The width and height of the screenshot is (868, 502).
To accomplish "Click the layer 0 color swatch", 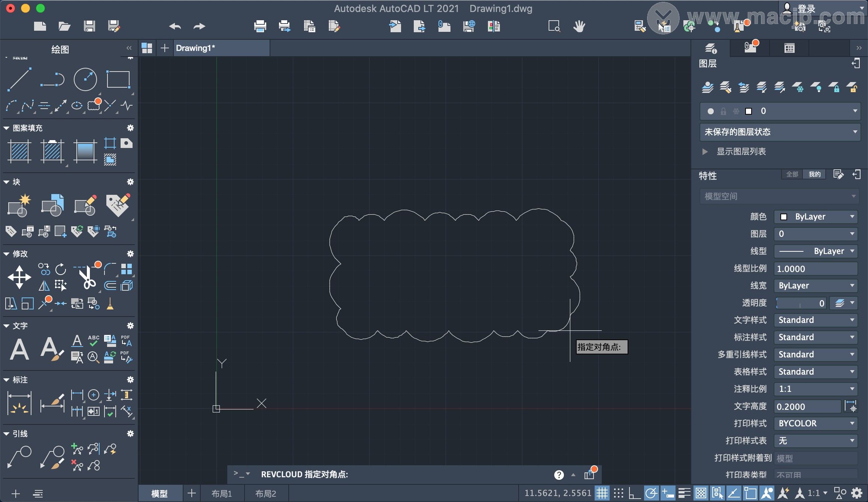I will [x=749, y=111].
